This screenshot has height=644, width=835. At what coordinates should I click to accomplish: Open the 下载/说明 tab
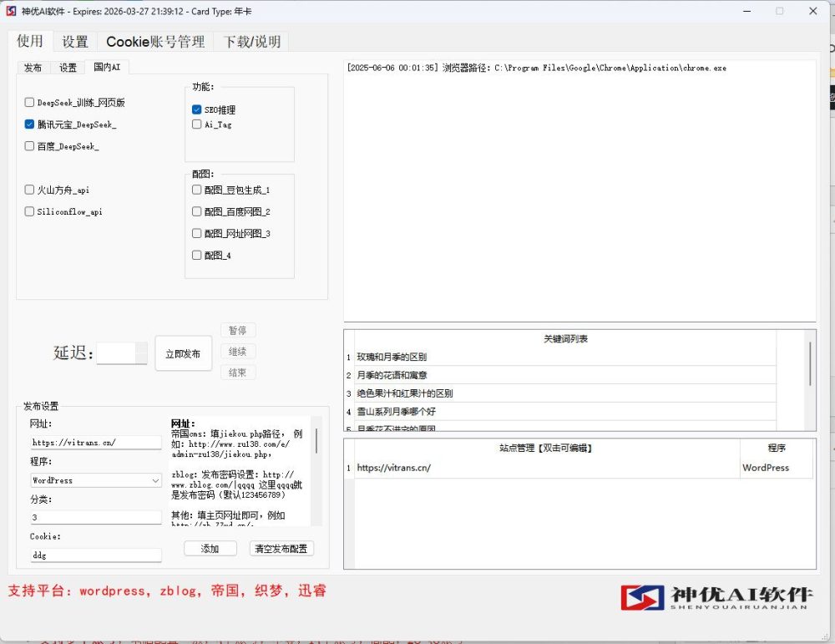click(252, 42)
